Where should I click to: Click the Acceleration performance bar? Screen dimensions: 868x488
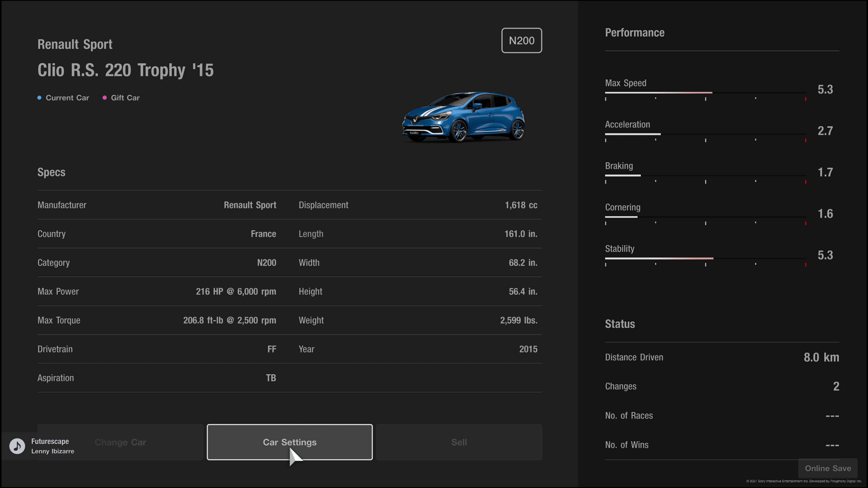coord(705,134)
